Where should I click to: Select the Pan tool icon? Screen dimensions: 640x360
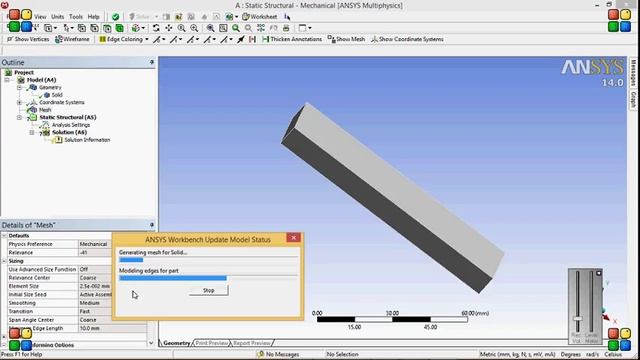pos(169,28)
